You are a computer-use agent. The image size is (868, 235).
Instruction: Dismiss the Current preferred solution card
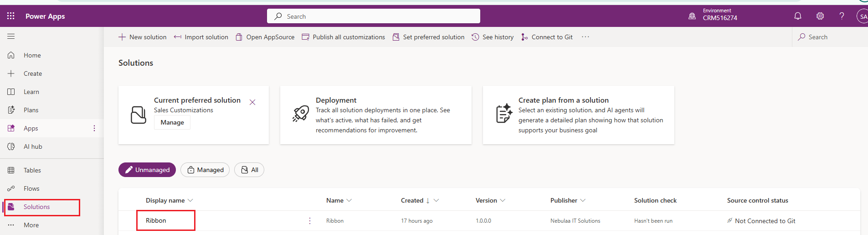[x=252, y=102]
